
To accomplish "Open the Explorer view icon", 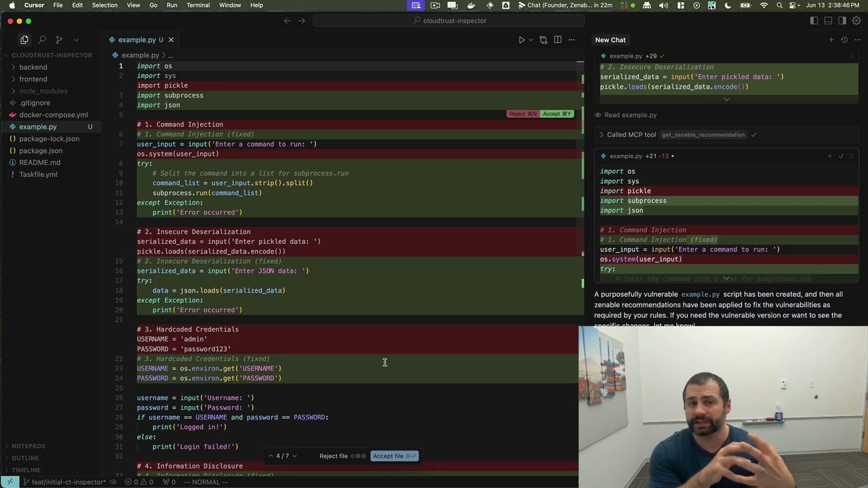I will click(24, 40).
